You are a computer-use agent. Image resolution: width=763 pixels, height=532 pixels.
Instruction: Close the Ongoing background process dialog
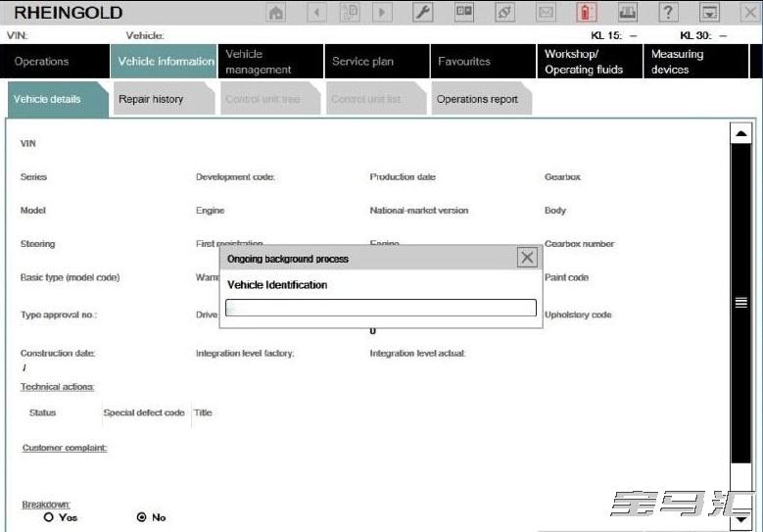click(527, 258)
